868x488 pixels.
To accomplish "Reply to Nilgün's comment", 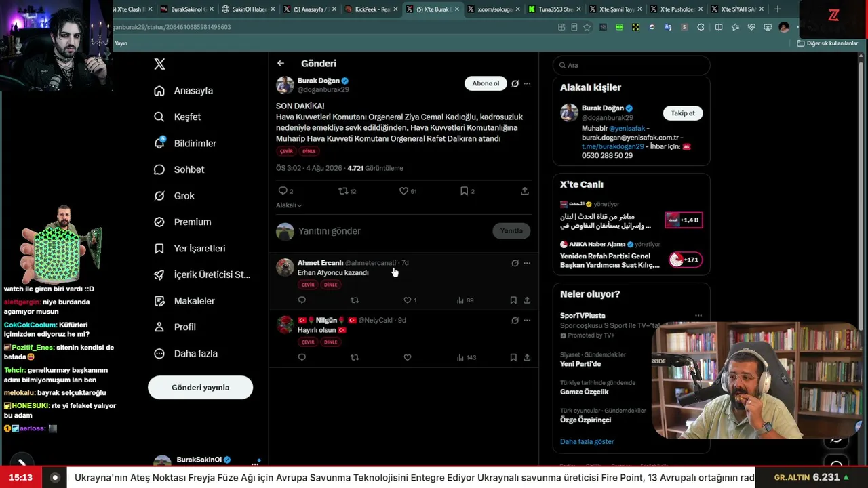I will [302, 357].
